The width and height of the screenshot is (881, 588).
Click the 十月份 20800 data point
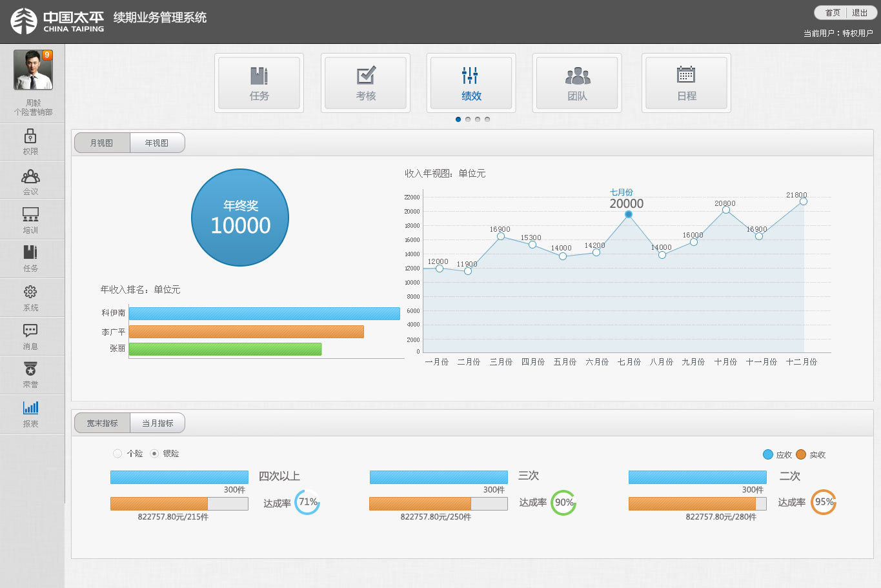pos(726,210)
